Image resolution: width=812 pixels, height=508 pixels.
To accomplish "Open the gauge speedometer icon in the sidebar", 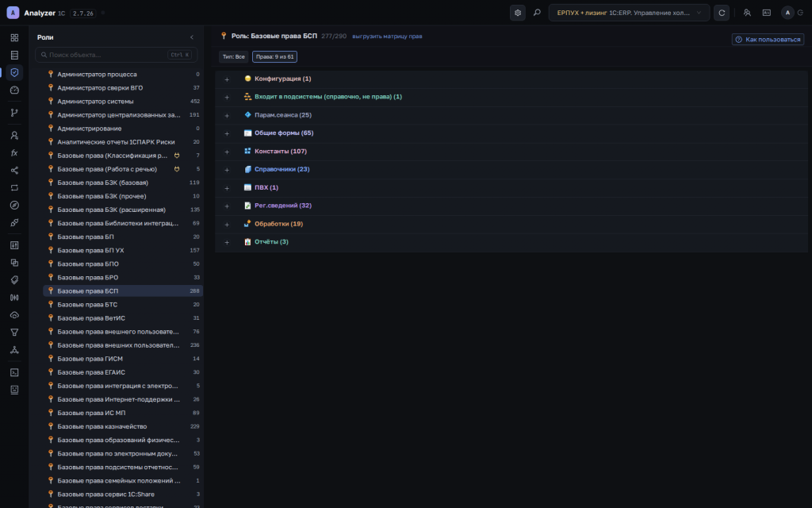I will pos(14,90).
